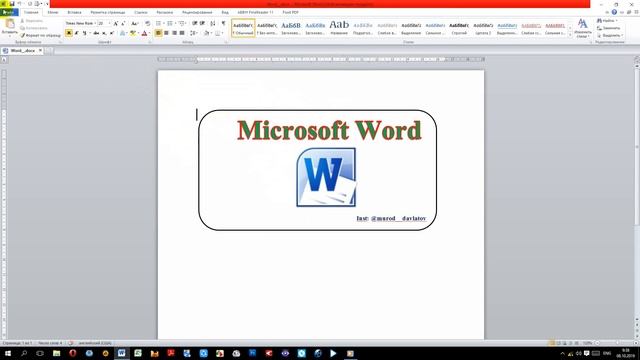640x360 pixels.
Task: Click the Increase Indent icon
Action: 202,24
